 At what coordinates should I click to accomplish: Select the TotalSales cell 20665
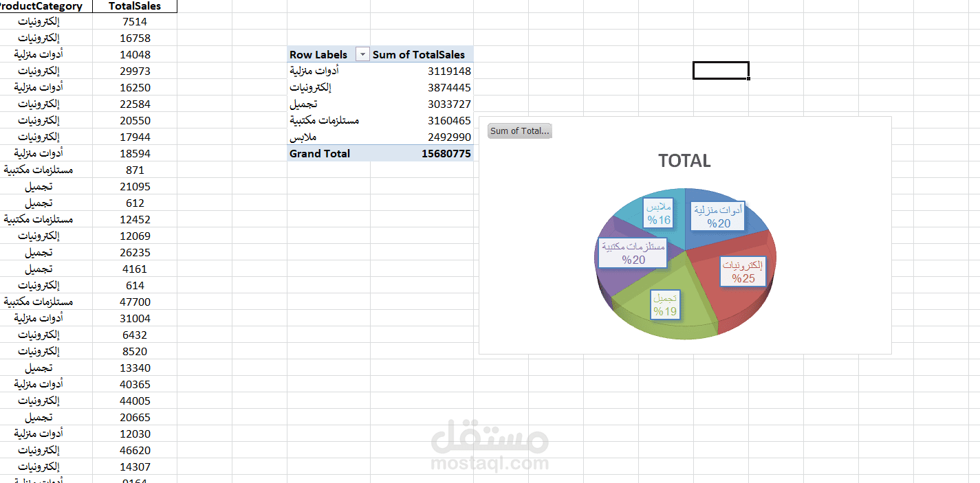pos(135,417)
